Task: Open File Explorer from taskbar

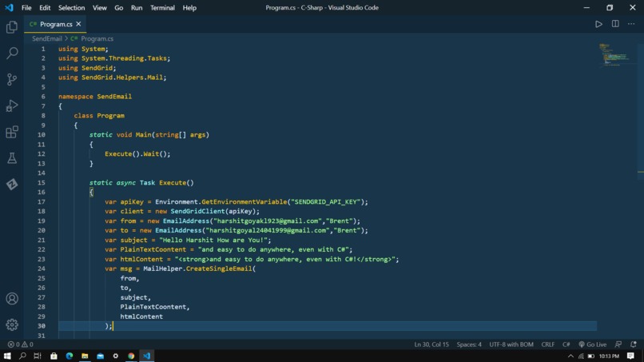Action: pos(85,356)
